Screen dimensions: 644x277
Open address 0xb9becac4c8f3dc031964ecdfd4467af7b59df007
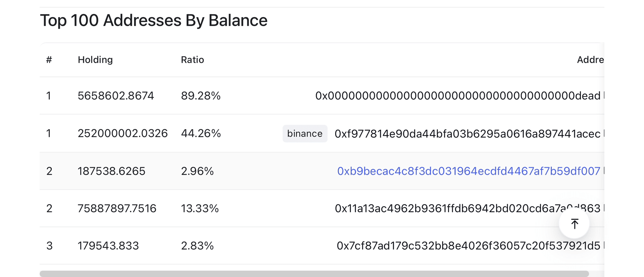point(469,171)
